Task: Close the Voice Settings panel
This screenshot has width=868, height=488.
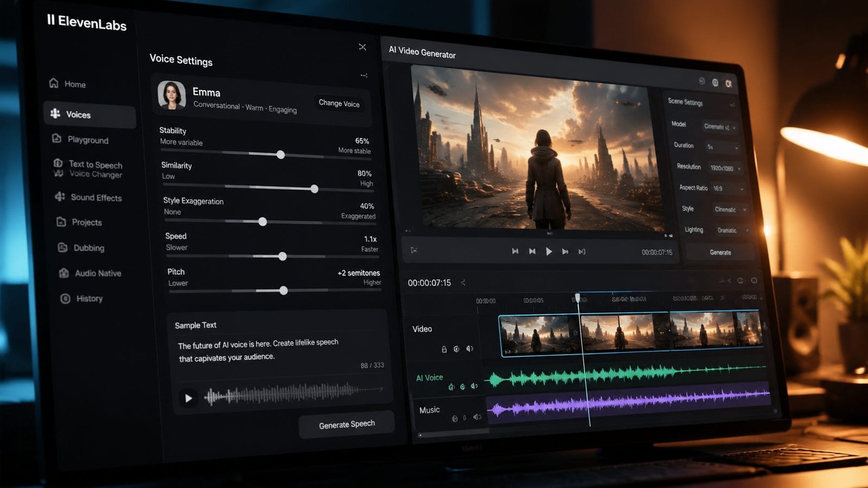Action: [x=362, y=47]
